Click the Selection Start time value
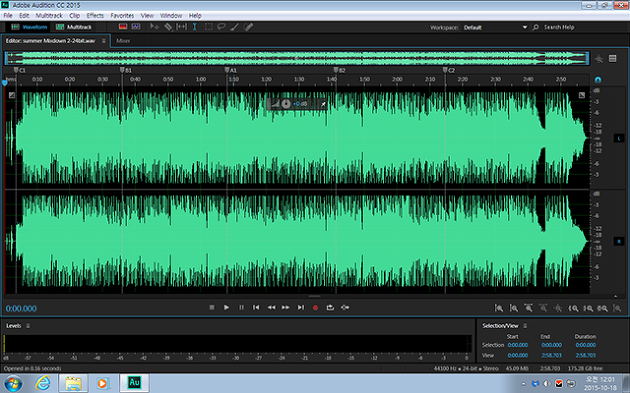630x393 pixels. click(518, 345)
